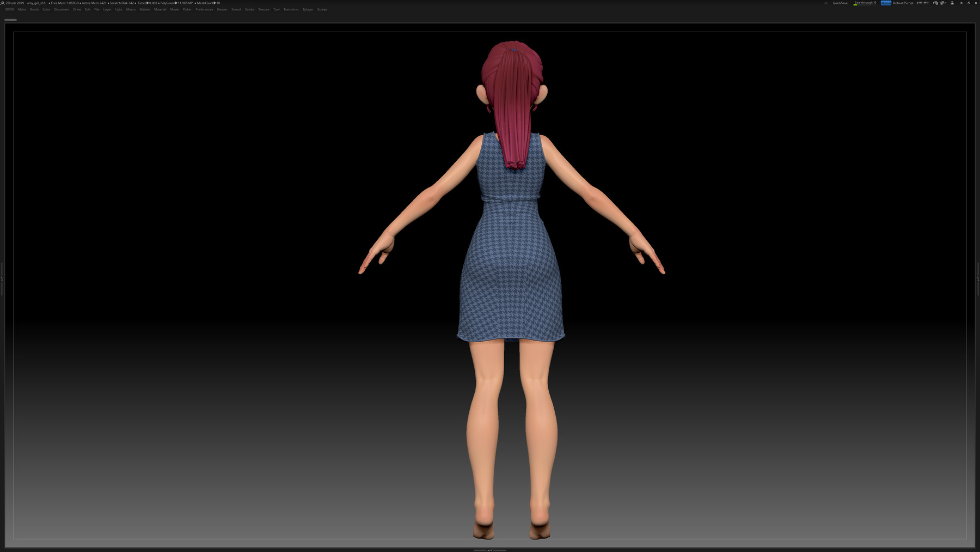Load next UI color scheme icon
980x552 pixels.
pos(943,3)
